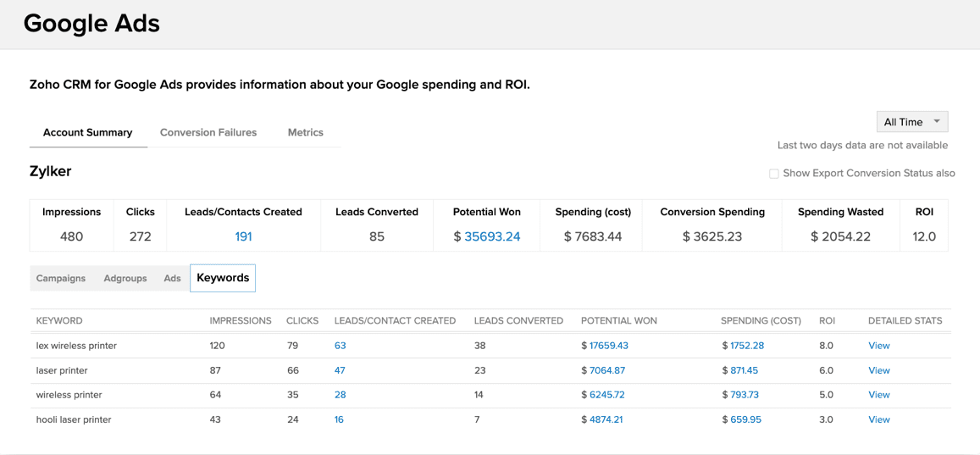Viewport: 980px width, 455px height.
Task: Open spending cost amount 659.95
Action: coord(745,420)
